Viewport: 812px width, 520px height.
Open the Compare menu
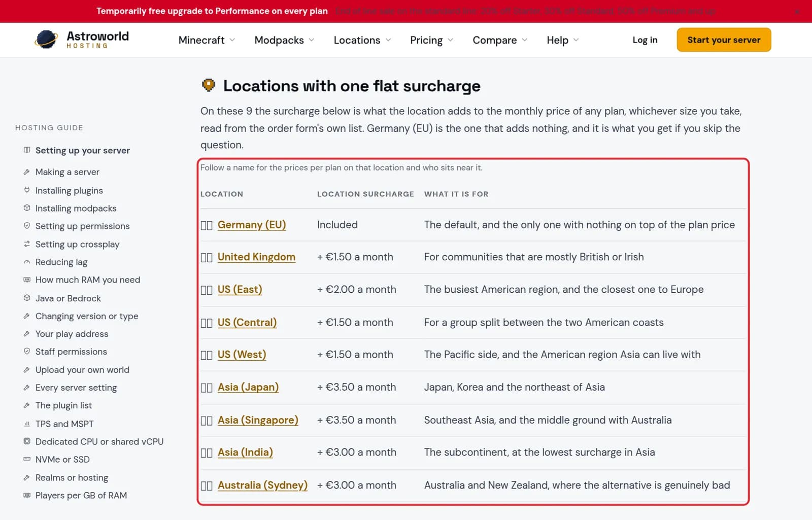[500, 40]
